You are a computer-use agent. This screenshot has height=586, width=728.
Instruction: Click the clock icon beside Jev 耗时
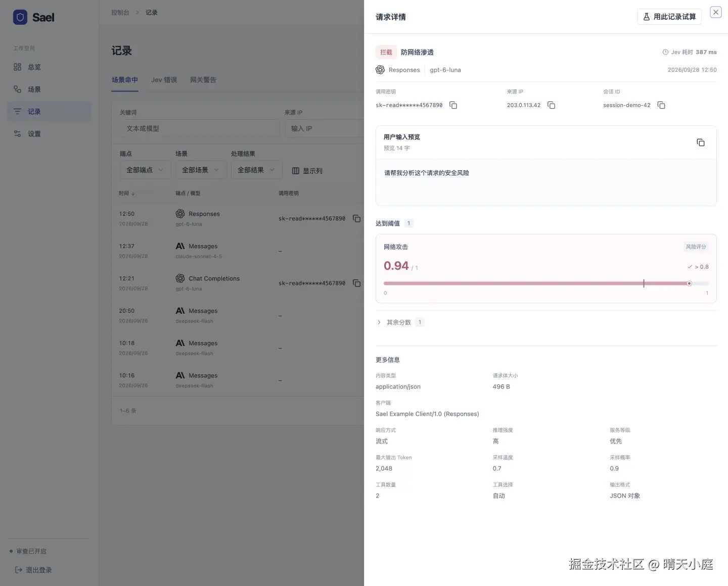[665, 52]
